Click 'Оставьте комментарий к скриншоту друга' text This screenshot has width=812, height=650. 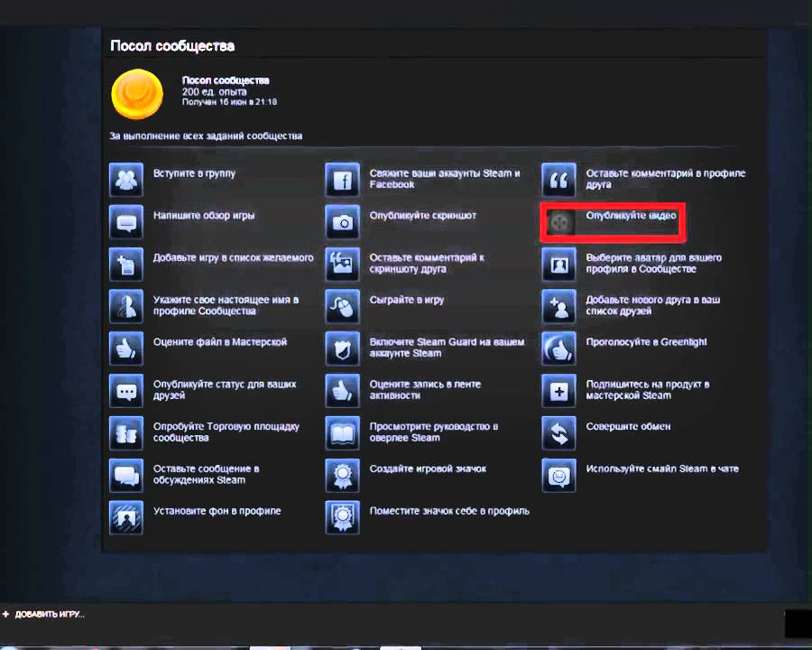(x=427, y=264)
